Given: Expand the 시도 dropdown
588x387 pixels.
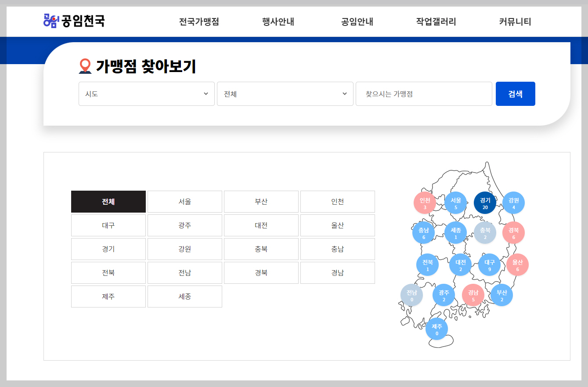Looking at the screenshot, I should tap(147, 94).
